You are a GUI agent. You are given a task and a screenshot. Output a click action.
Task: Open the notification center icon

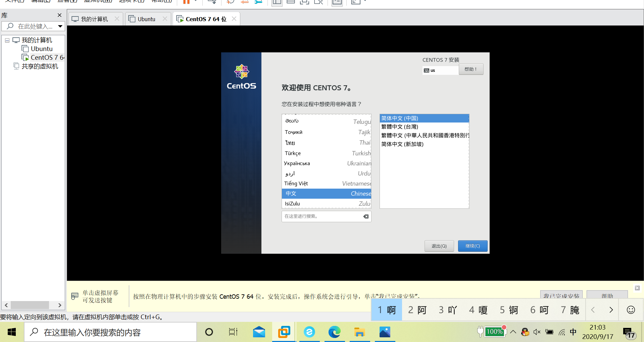[629, 333]
